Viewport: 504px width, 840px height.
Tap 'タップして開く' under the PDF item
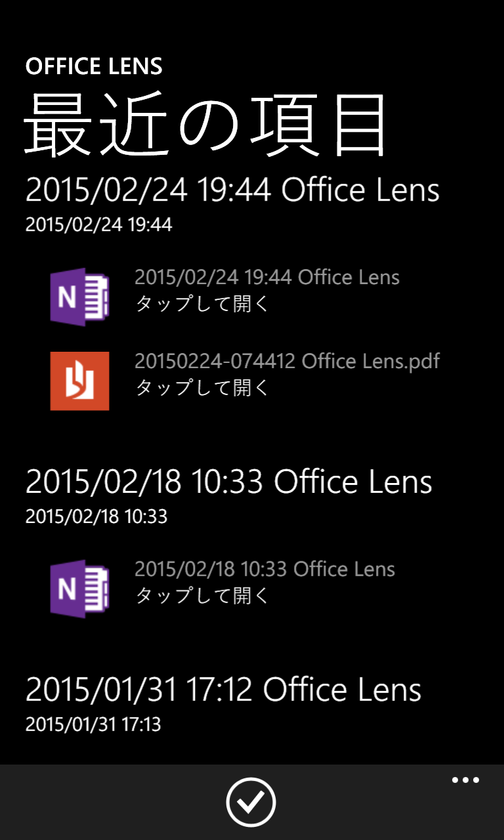click(202, 388)
